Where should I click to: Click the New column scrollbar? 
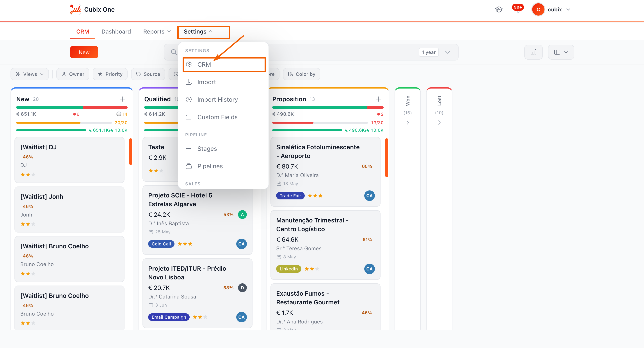click(x=130, y=151)
